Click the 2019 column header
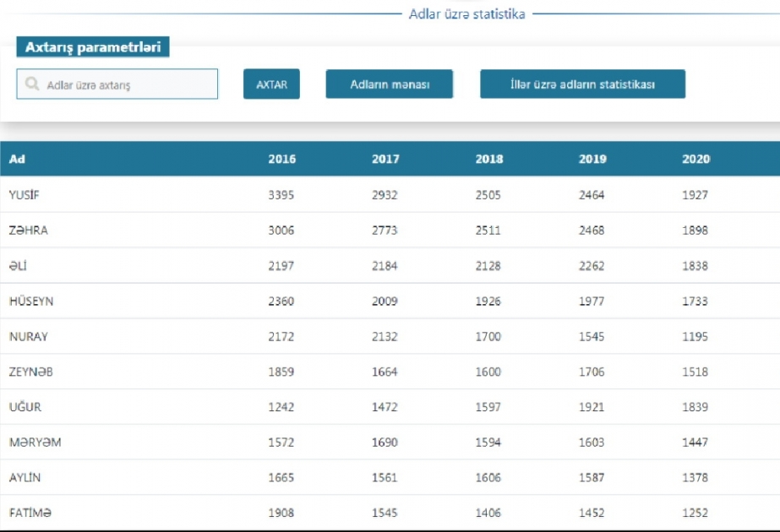780x532 pixels. 592,159
